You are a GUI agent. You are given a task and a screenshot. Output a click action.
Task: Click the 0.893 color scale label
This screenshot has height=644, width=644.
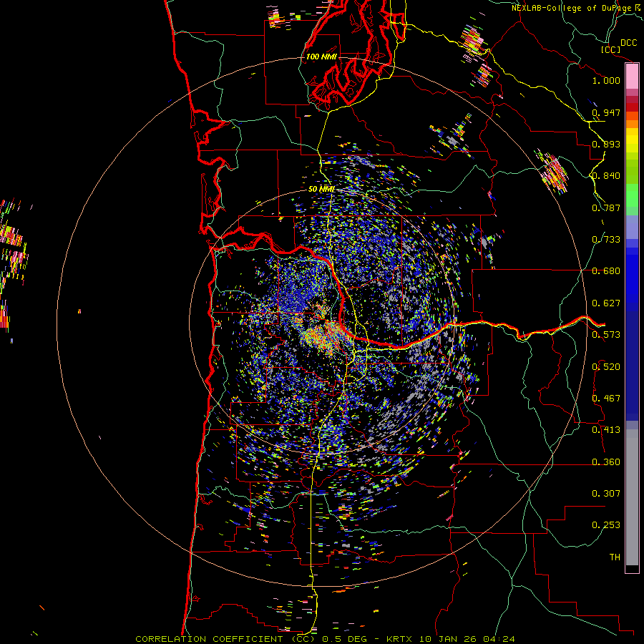(606, 144)
